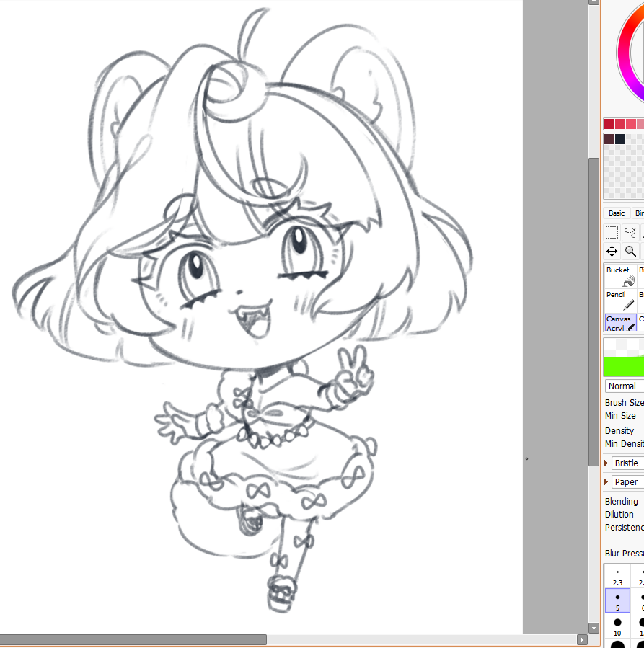Pick the 2.3 brush size preset
Image resolution: width=644 pixels, height=648 pixels.
coord(617,576)
